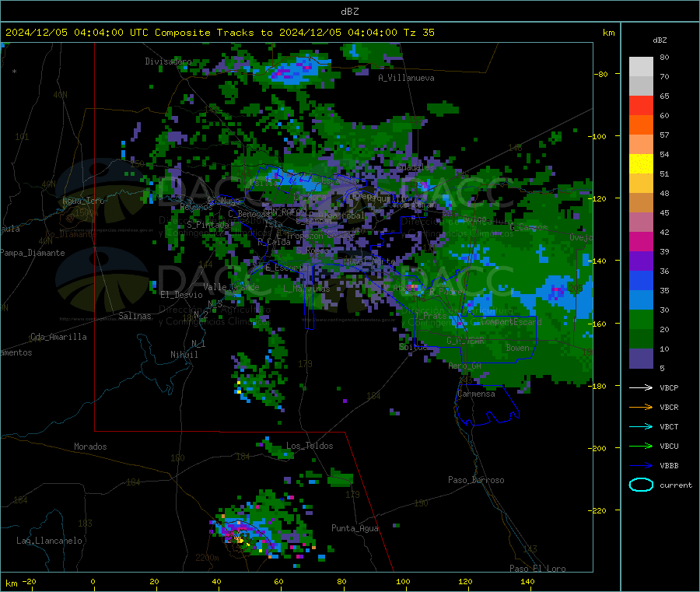Screen dimensions: 700x592
Task: Click the 100 km horizontal axis tick
Action: click(403, 581)
